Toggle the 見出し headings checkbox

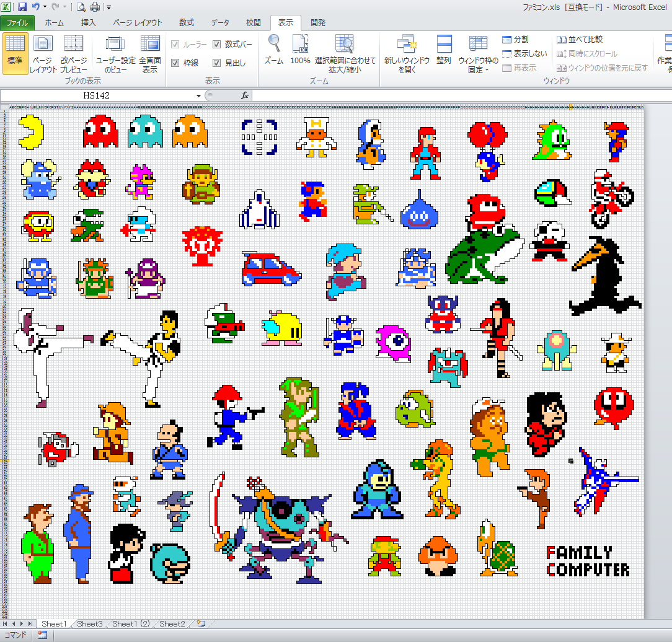tap(217, 63)
